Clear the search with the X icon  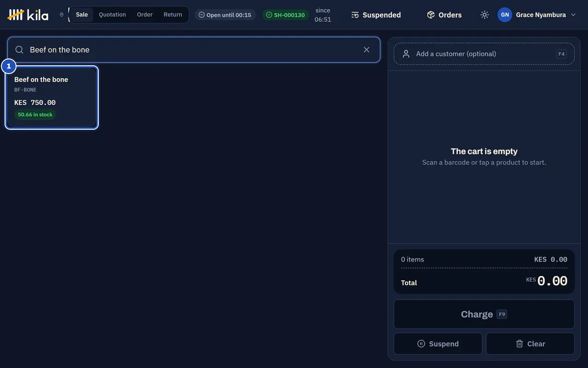[x=367, y=50]
